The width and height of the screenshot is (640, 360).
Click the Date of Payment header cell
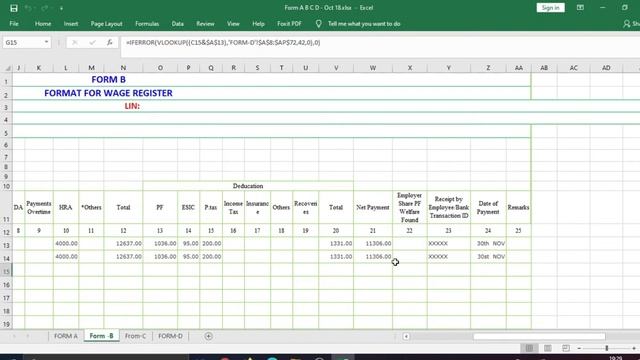point(488,207)
